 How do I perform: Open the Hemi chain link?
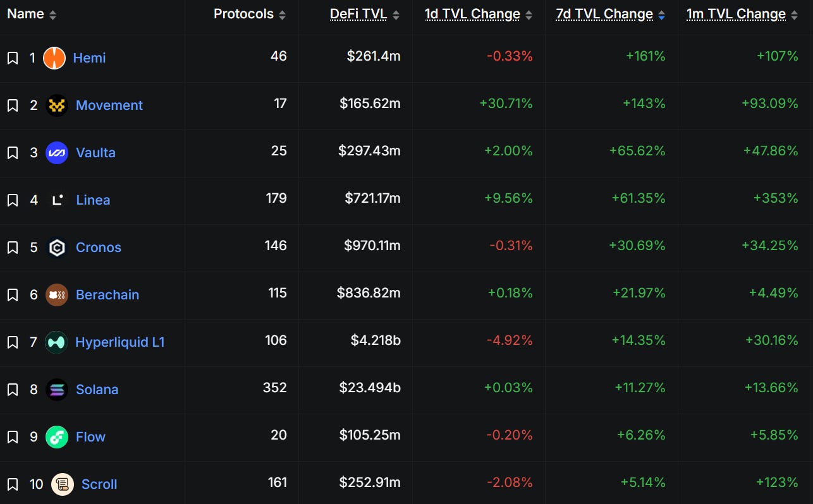(89, 58)
